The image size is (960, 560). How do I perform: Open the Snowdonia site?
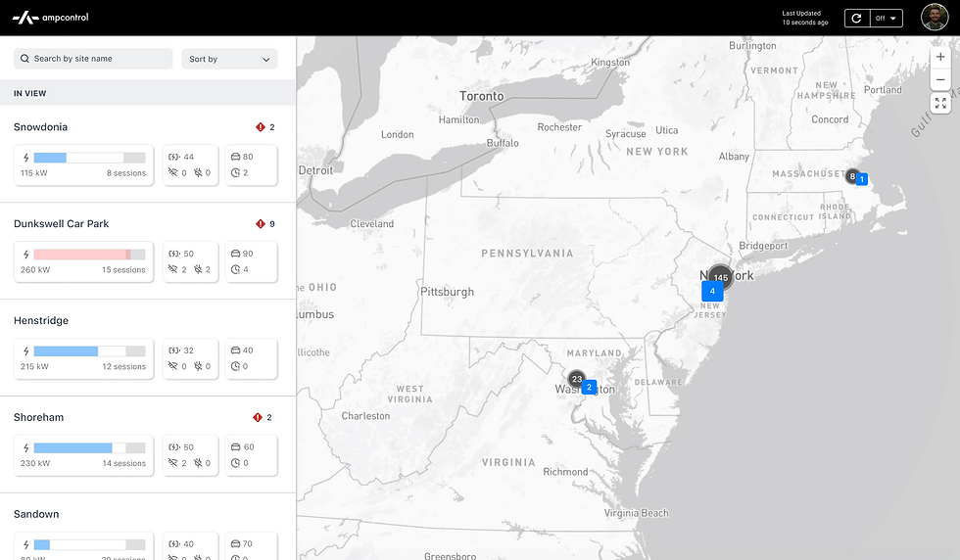click(x=40, y=127)
